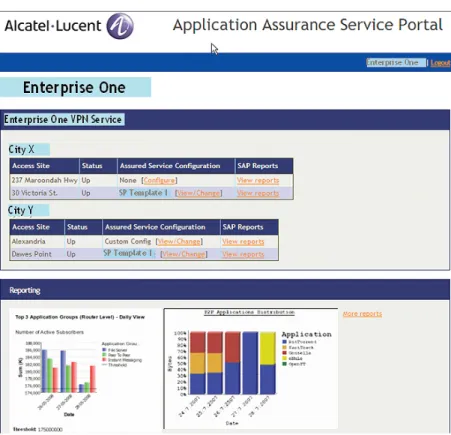
Task: Open View/Change for 30 Victoria St.
Action: click(199, 193)
